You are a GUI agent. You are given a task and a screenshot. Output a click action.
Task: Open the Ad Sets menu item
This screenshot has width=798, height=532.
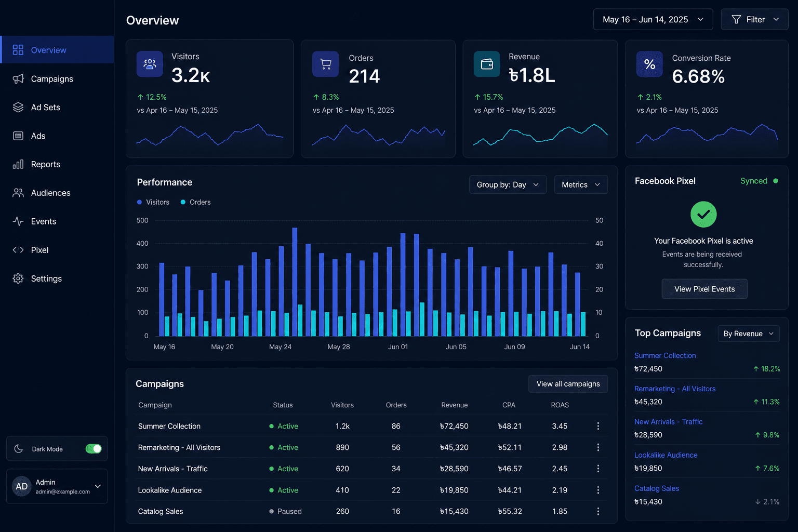pos(57,107)
